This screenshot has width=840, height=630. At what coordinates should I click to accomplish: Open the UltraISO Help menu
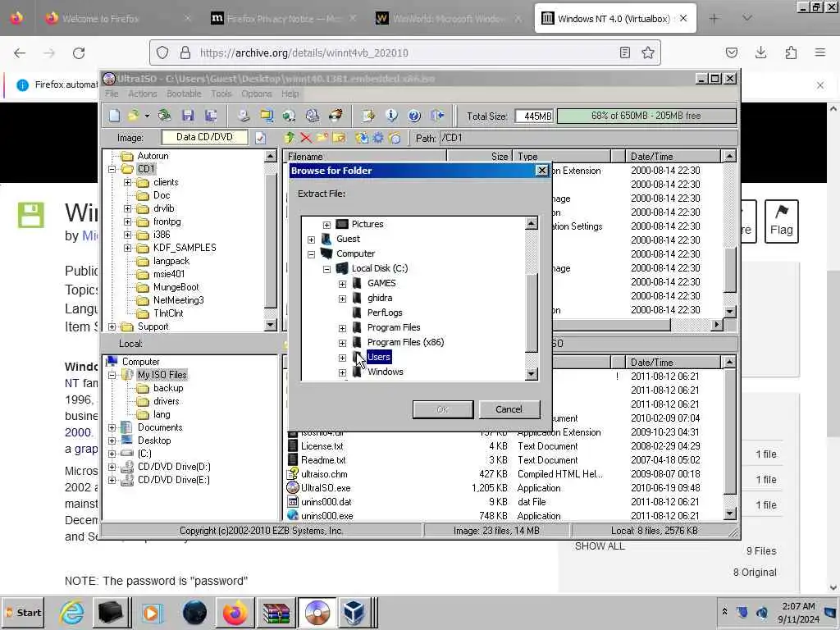(x=290, y=94)
